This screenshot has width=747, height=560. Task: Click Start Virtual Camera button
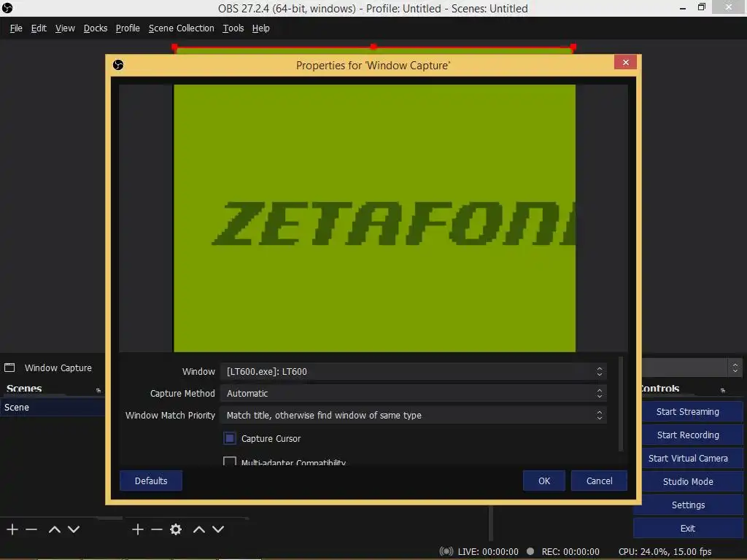(x=688, y=458)
